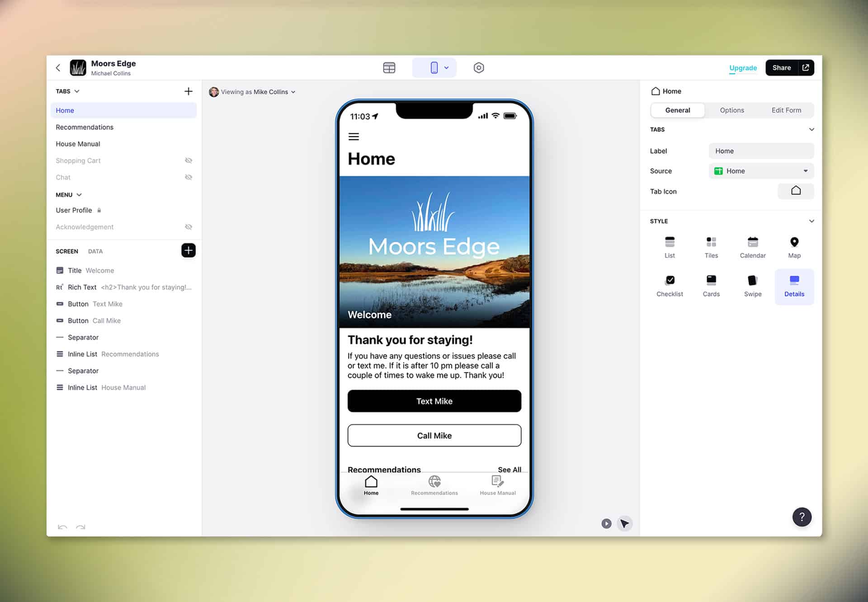Open the Source dropdown set to Home
Screen dimensions: 868x602
(x=761, y=171)
